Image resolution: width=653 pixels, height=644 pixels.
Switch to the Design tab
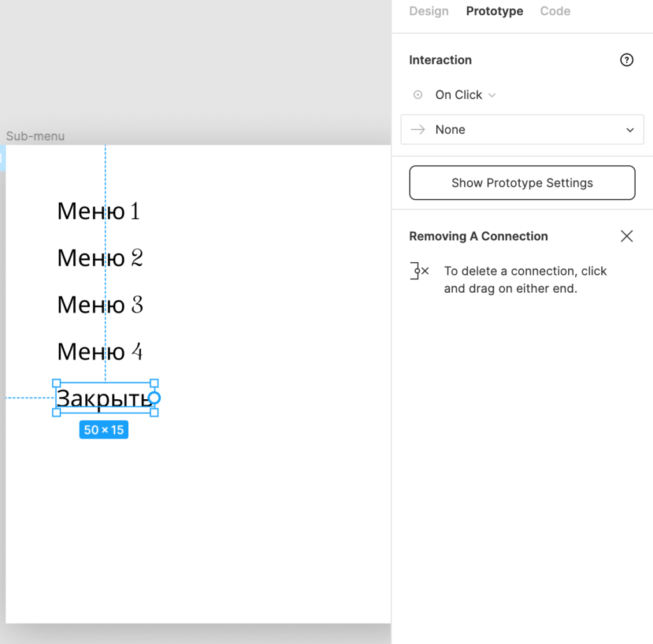[x=429, y=11]
